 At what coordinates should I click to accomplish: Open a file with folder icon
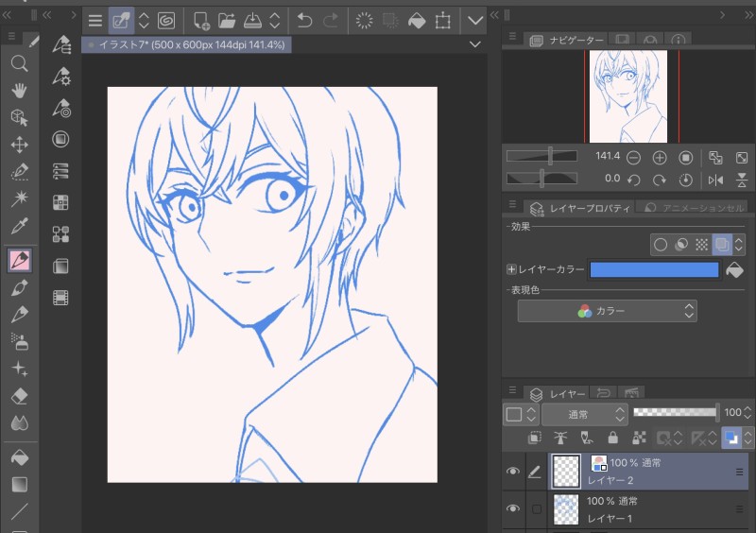(x=227, y=21)
